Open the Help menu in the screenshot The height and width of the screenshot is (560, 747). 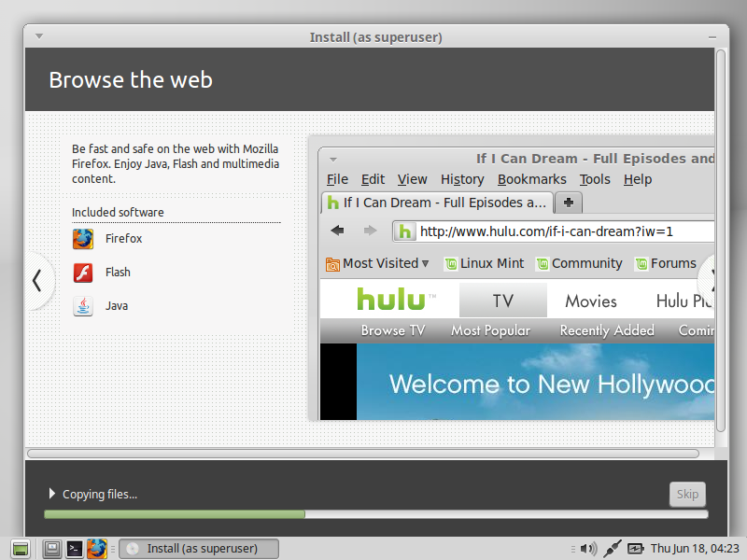tap(638, 179)
